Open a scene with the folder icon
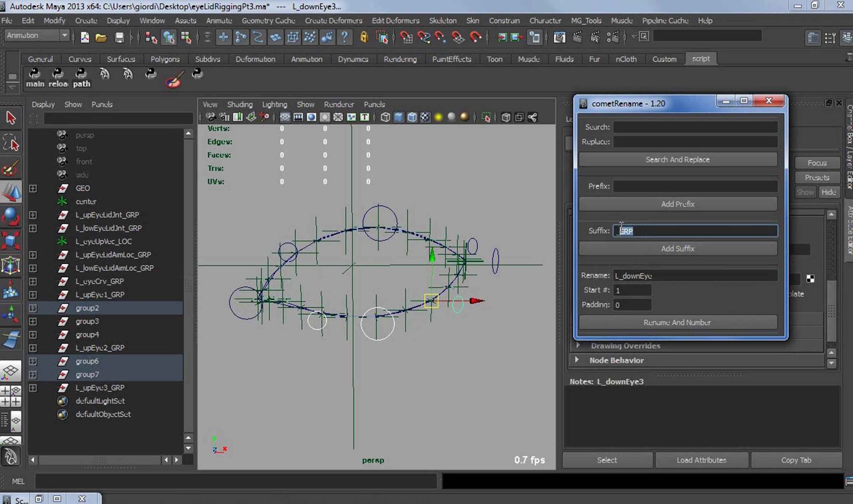 coord(101,37)
